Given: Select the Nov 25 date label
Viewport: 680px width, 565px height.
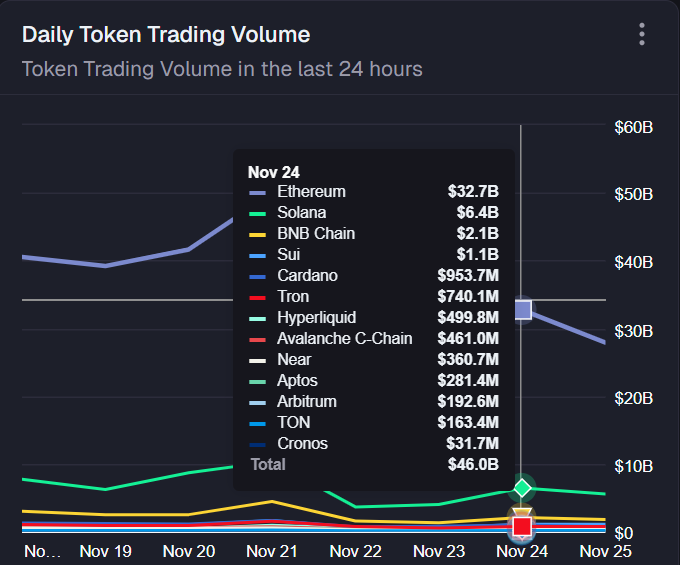Looking at the screenshot, I should pos(606,551).
